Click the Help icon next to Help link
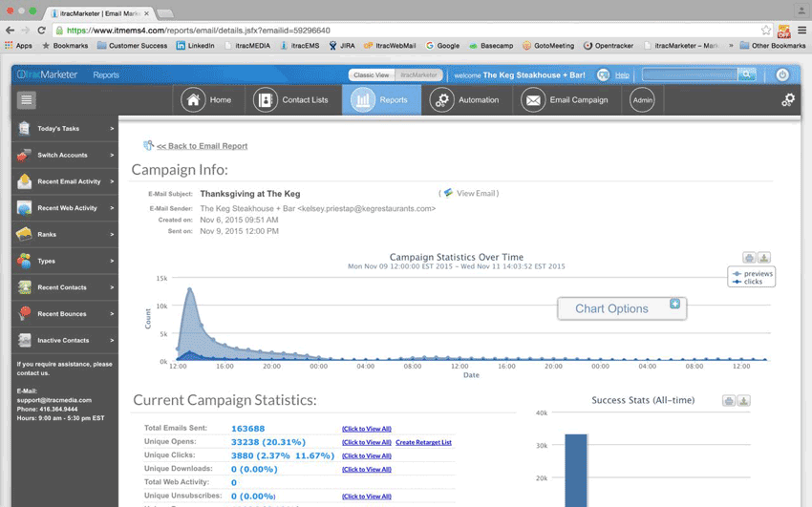The image size is (812, 507). coord(604,74)
